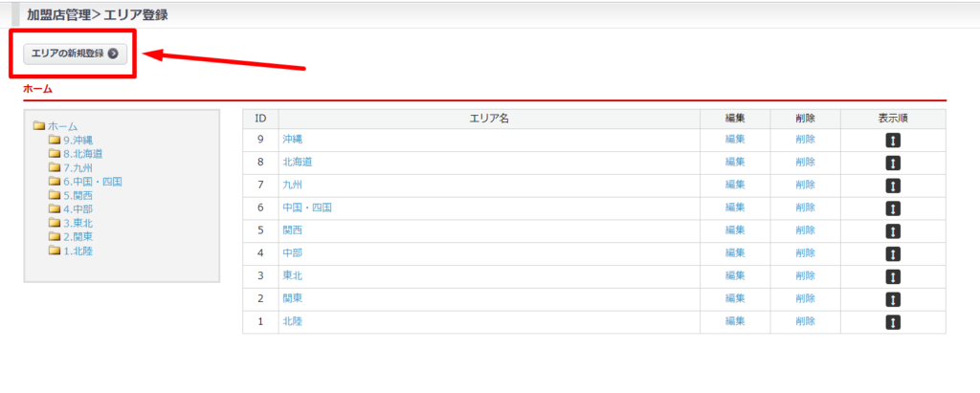Click 編集 link for the 関東 row
980x393 pixels.
[x=735, y=299]
